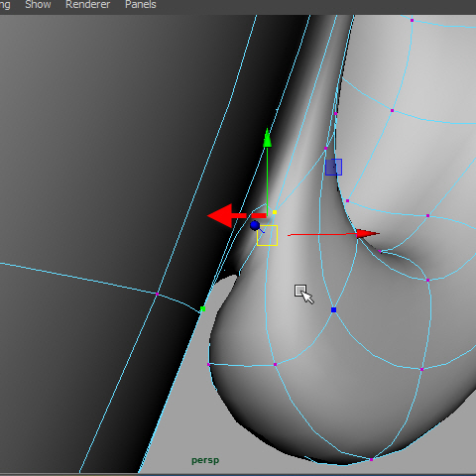Select the yellow highlighted vertex
This screenshot has height=476, width=476.
click(x=275, y=212)
